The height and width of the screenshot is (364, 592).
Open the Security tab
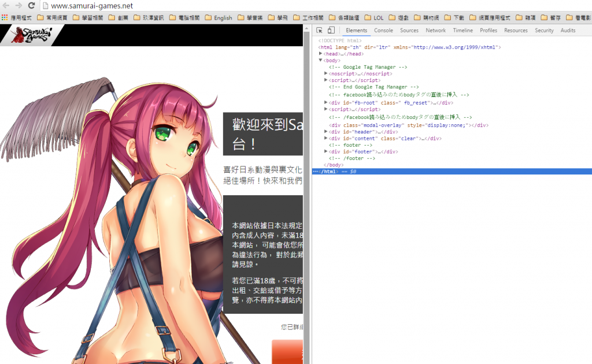pos(544,30)
